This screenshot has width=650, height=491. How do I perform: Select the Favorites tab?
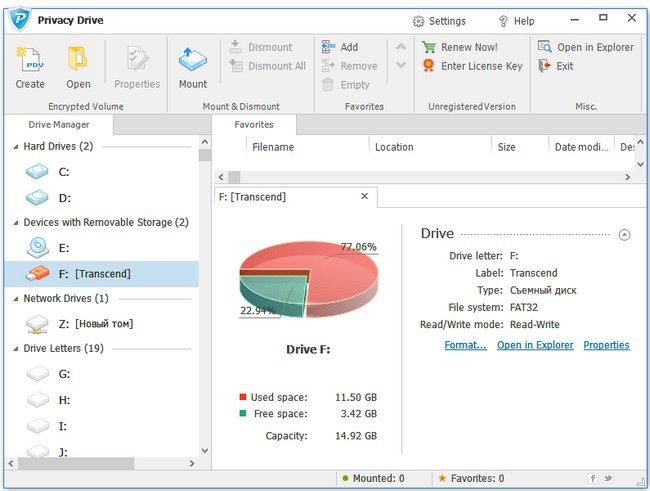(254, 124)
